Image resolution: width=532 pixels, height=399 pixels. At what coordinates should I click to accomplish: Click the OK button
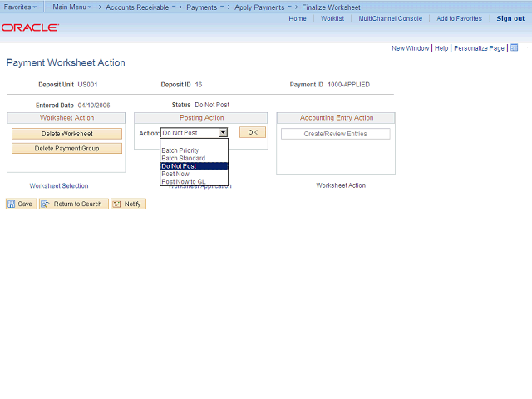(253, 132)
